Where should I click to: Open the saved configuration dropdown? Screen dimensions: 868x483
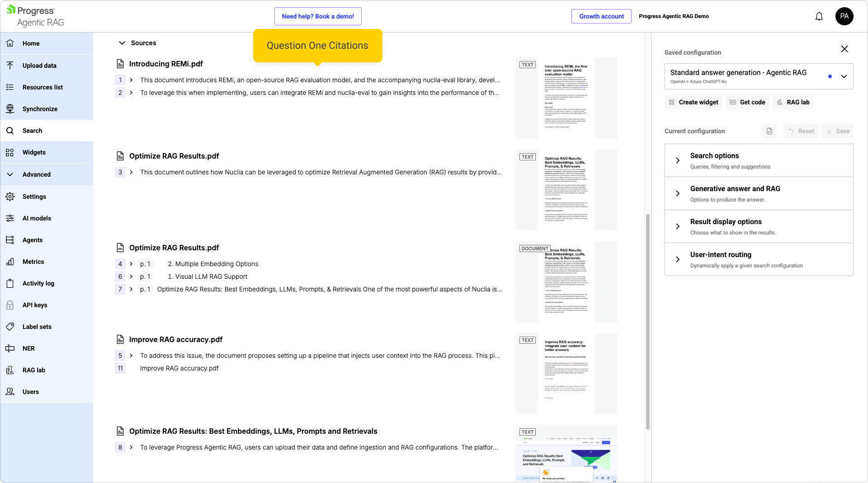[844, 76]
